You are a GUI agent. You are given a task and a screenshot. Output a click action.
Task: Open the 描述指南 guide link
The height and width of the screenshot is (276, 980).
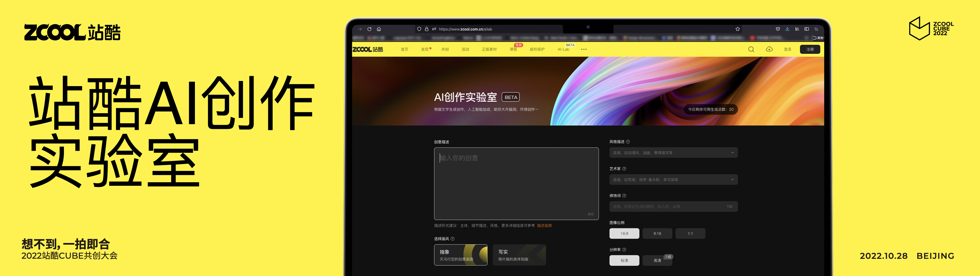[544, 226]
